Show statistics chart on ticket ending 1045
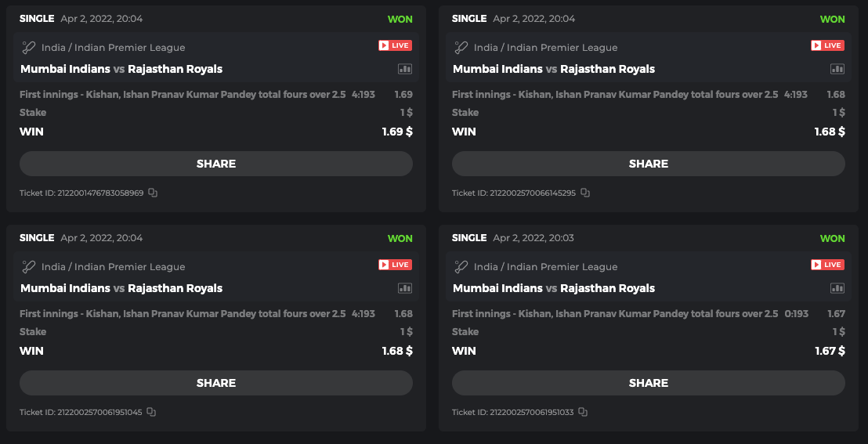The image size is (868, 444). pos(404,288)
